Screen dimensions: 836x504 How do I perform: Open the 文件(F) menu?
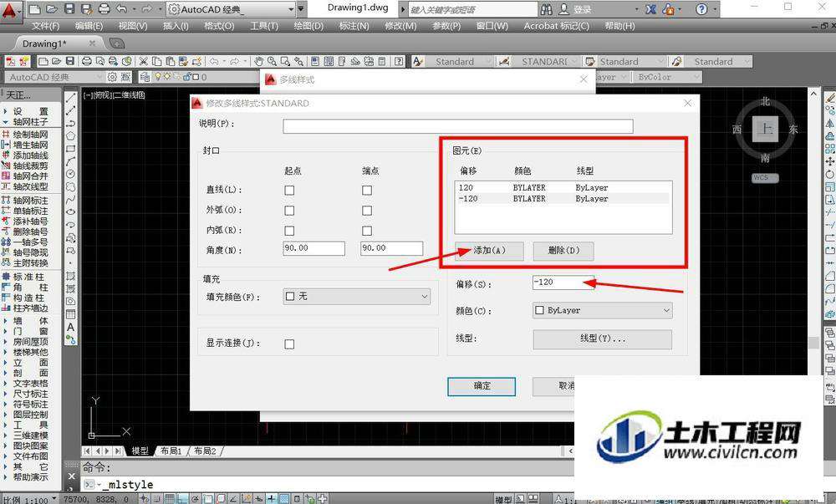point(45,26)
